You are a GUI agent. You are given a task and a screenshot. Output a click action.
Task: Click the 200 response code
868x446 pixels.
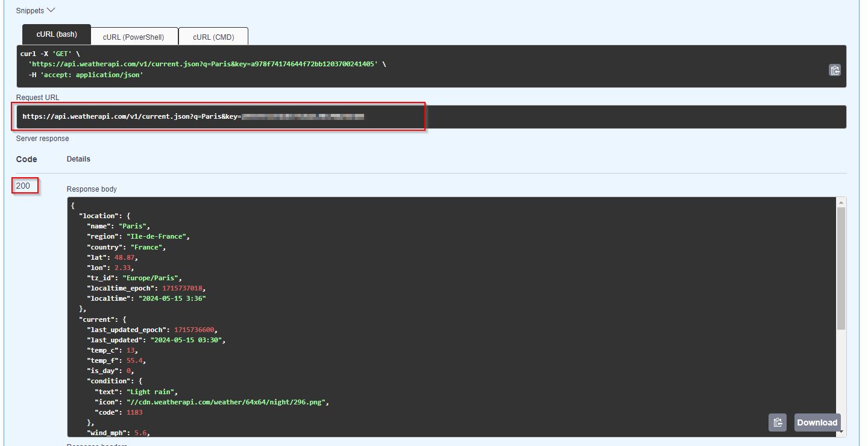coord(23,186)
